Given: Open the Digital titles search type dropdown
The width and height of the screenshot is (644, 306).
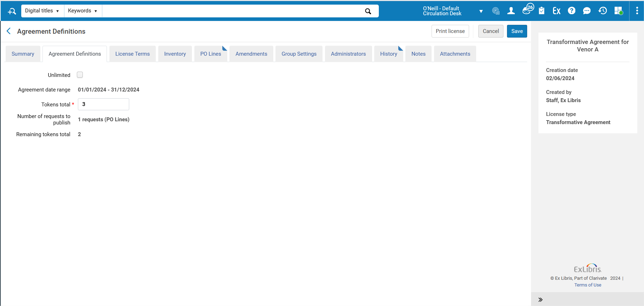Looking at the screenshot, I should coord(42,11).
